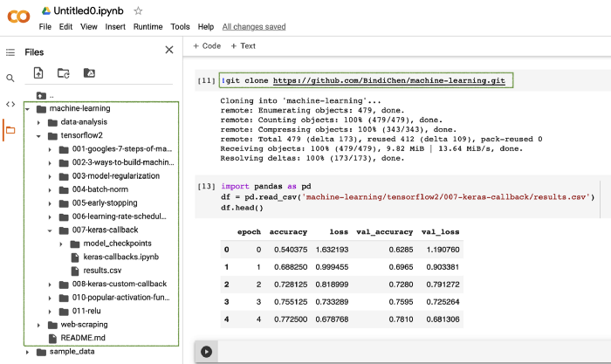Screen dimensions: 611x364
Task: Select the data-analysis folder name
Action: coord(84,122)
